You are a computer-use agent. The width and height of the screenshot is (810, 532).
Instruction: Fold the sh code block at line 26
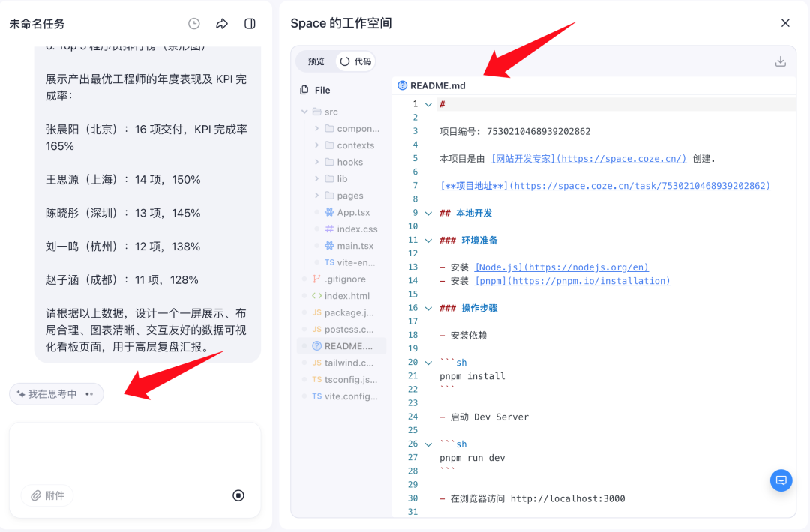click(428, 444)
